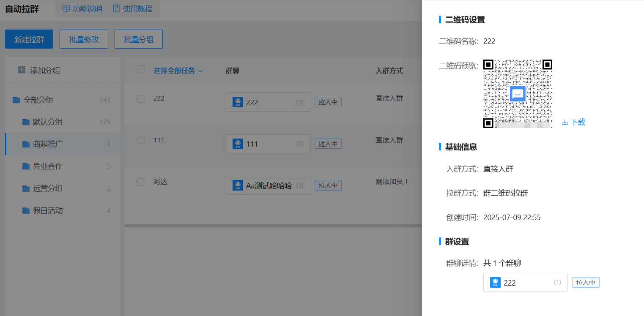644x316 pixels.
Task: Select the 异业合作 group
Action: [63, 166]
